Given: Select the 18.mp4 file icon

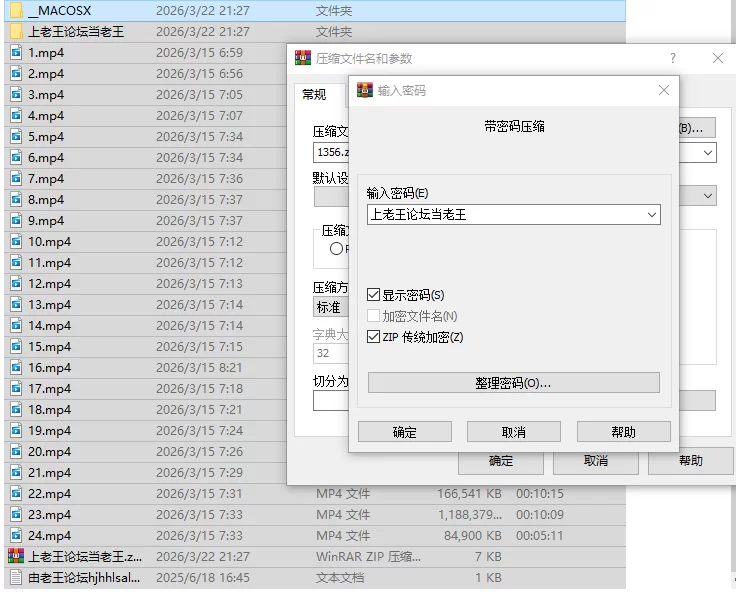Looking at the screenshot, I should click(x=16, y=409).
